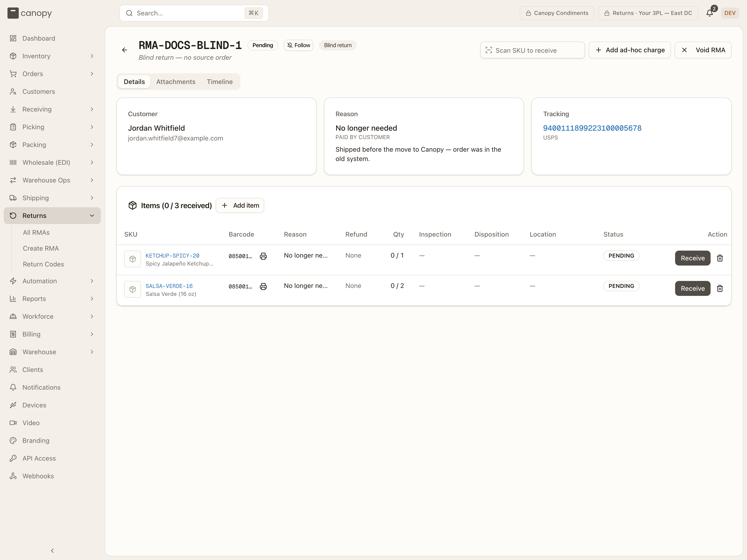
Task: Expand the Warehouse Ops menu
Action: coord(52,180)
